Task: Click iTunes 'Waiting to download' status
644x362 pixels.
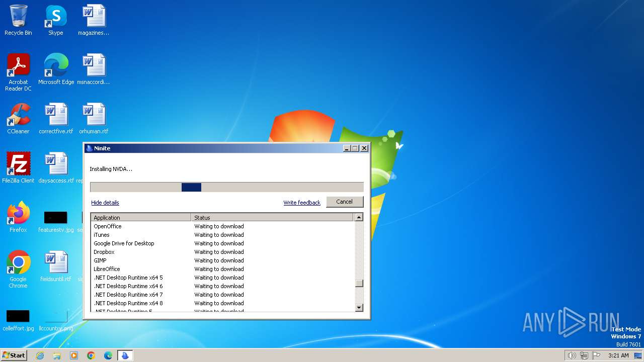Action: point(219,235)
